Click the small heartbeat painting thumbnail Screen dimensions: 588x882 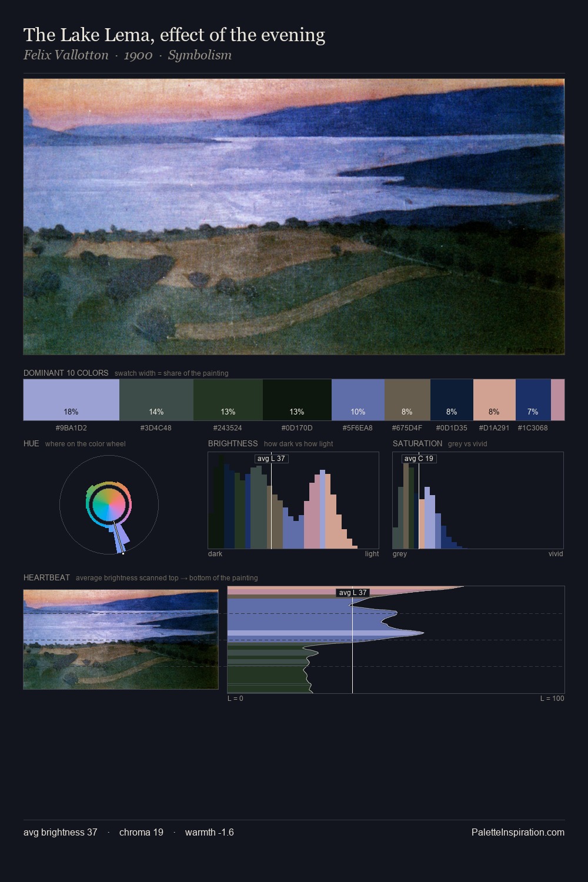coord(121,639)
